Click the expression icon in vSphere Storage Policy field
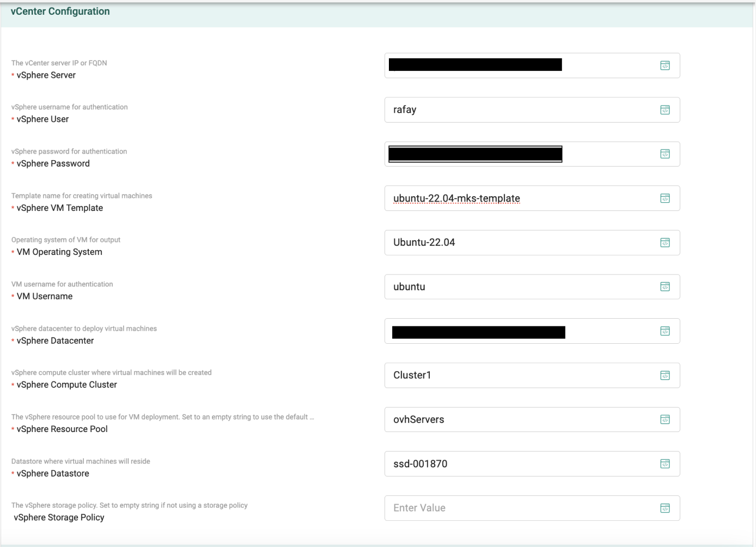 tap(665, 508)
